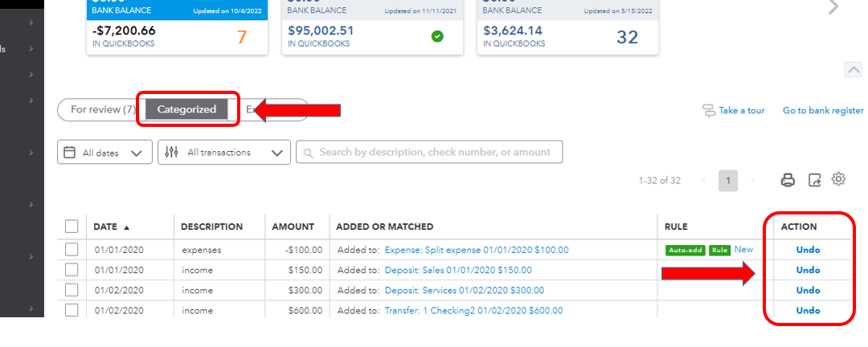Viewport: 868px width, 347px height.
Task: Click the export icon beside the printer
Action: pyautogui.click(x=814, y=180)
